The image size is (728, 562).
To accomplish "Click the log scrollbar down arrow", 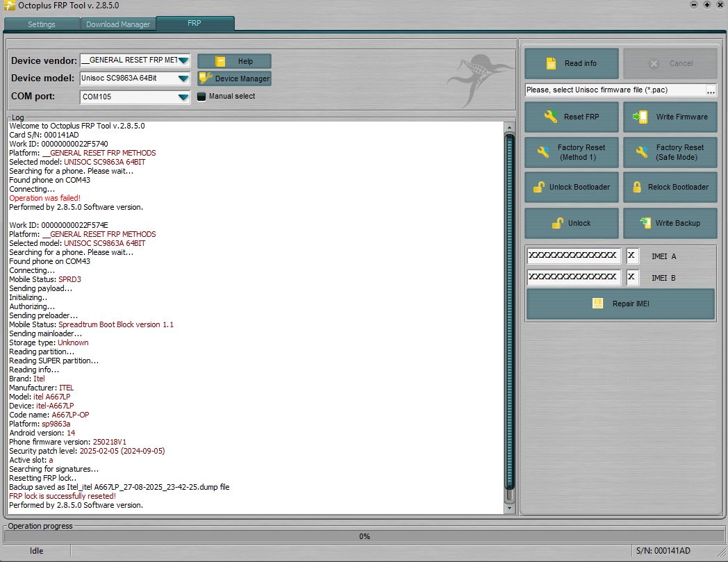I will click(509, 508).
